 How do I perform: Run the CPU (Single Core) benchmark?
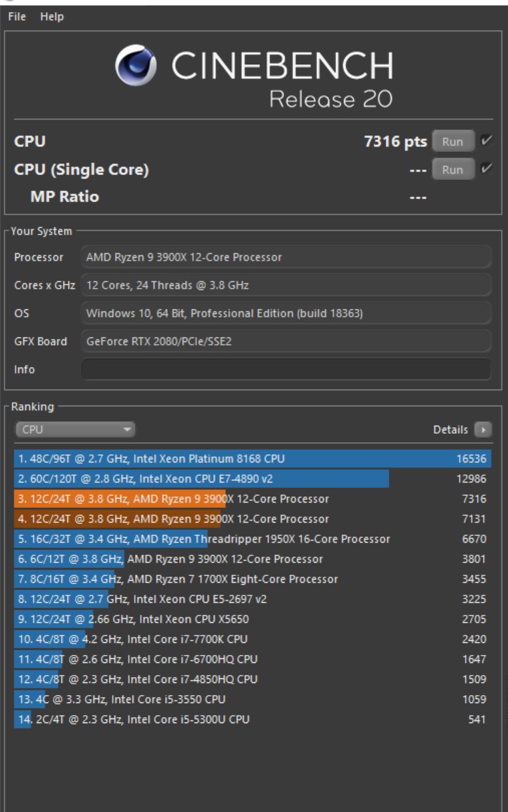tap(453, 170)
